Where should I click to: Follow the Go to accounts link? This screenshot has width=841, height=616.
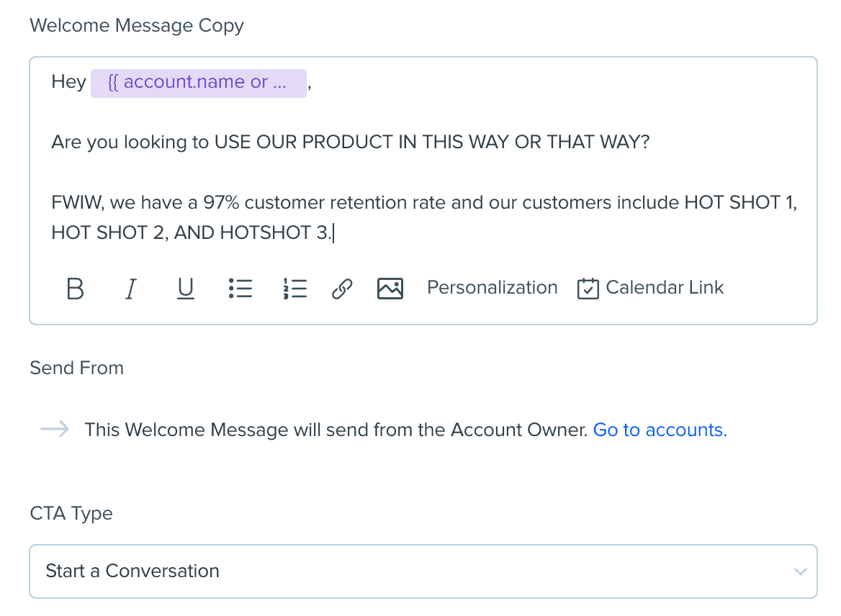[x=660, y=430]
